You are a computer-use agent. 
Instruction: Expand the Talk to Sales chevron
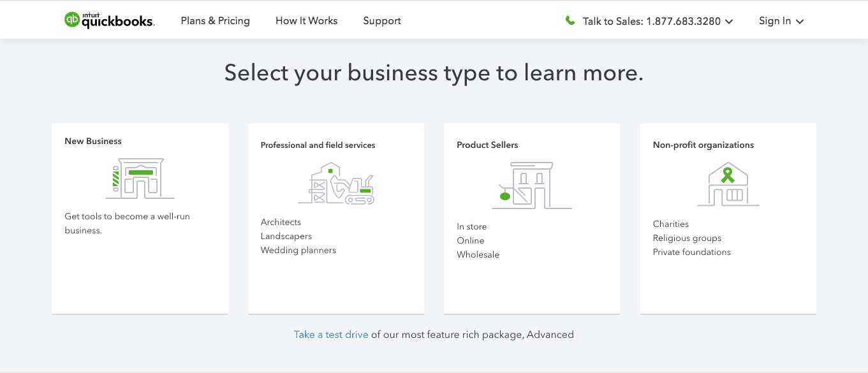pos(729,22)
